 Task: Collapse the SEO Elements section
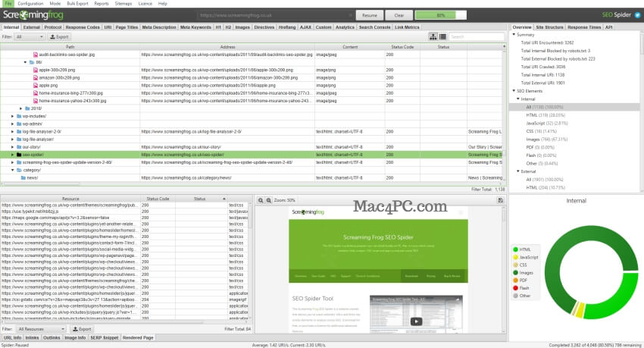coord(514,91)
